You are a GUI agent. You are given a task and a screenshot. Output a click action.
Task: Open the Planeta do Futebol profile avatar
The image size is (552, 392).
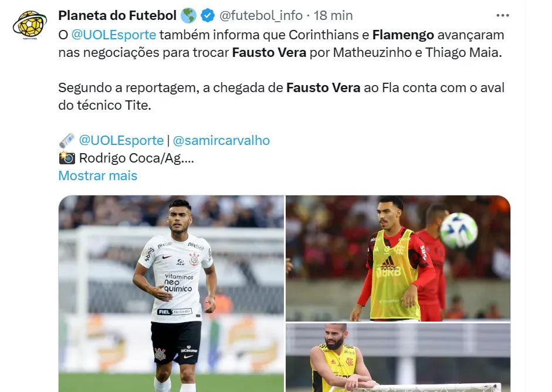pos(29,24)
